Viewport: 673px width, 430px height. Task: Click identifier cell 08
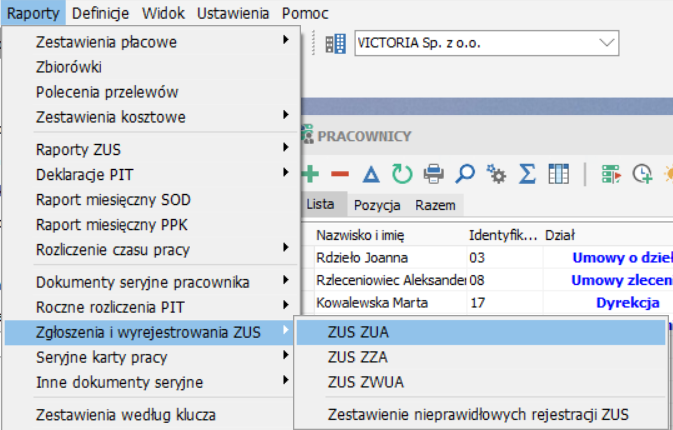(505, 280)
